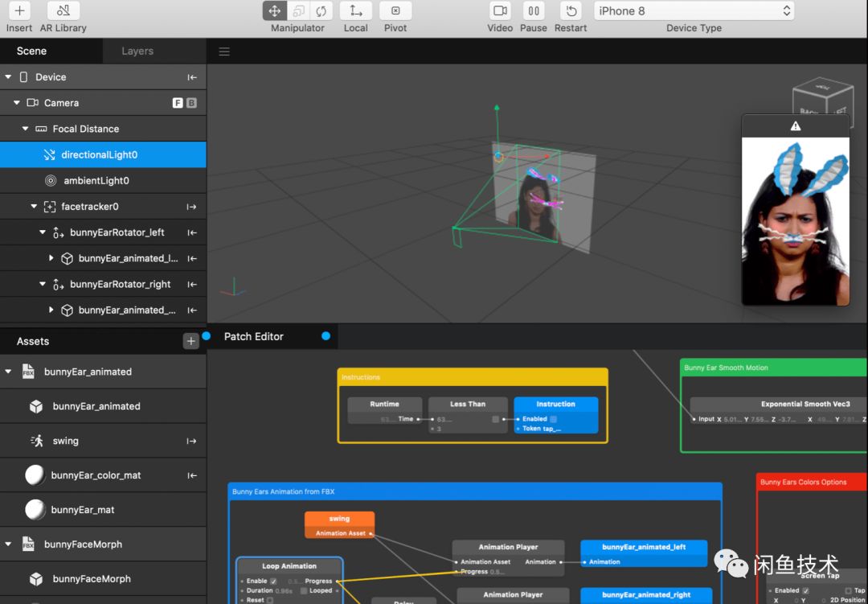868x604 pixels.
Task: Click bunnyEar_color_mat patch arrow icon
Action: coord(192,475)
